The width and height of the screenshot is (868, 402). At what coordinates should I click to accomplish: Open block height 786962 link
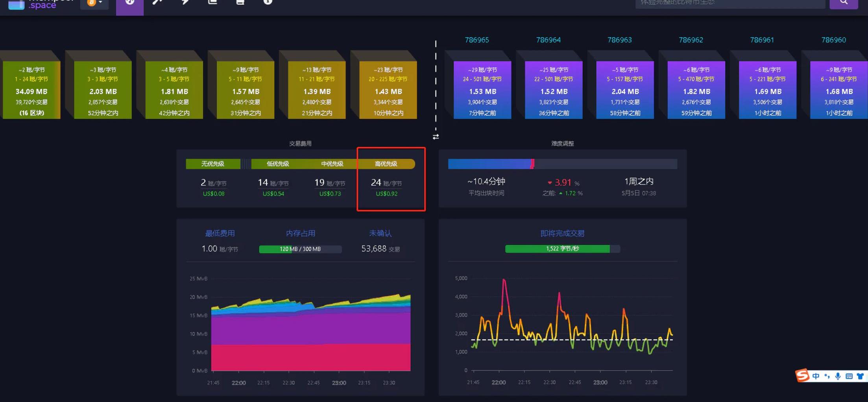tap(691, 40)
